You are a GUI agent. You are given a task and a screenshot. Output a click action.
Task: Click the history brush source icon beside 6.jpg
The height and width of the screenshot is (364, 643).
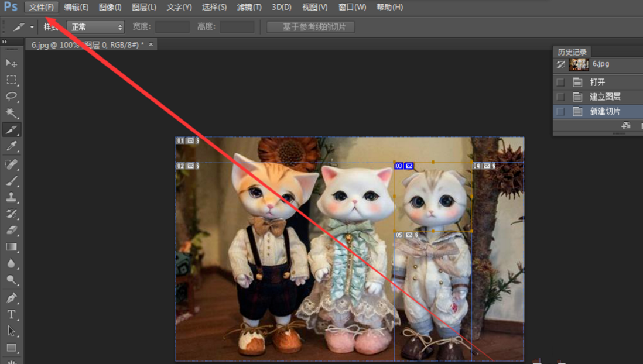click(560, 64)
